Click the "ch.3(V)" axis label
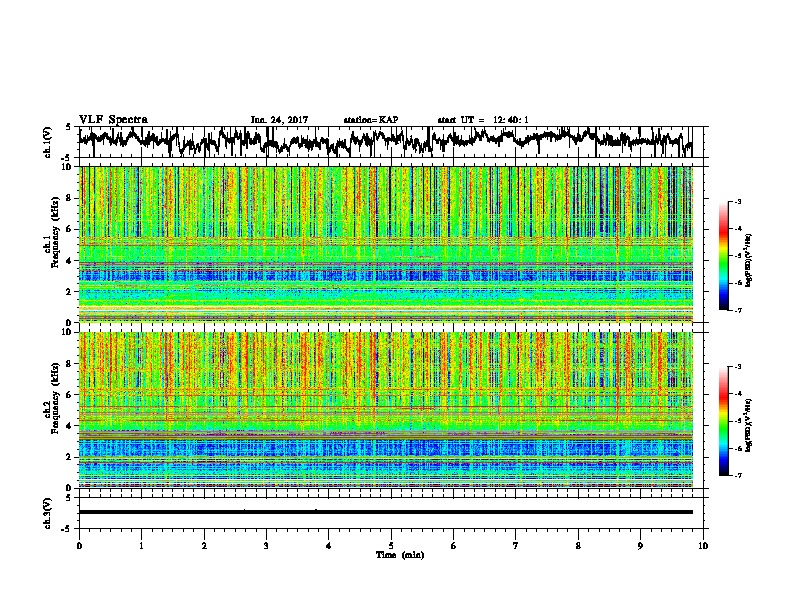The width and height of the screenshot is (792, 612). pyautogui.click(x=48, y=513)
